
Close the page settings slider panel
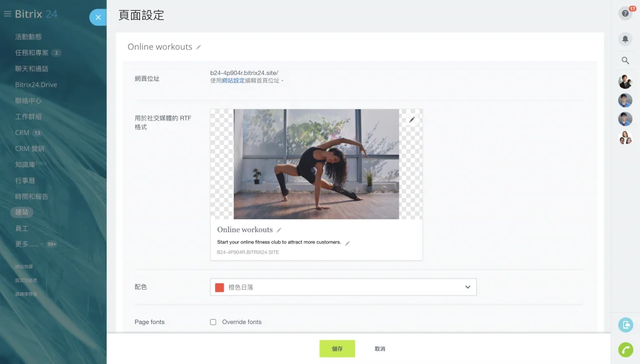97,17
